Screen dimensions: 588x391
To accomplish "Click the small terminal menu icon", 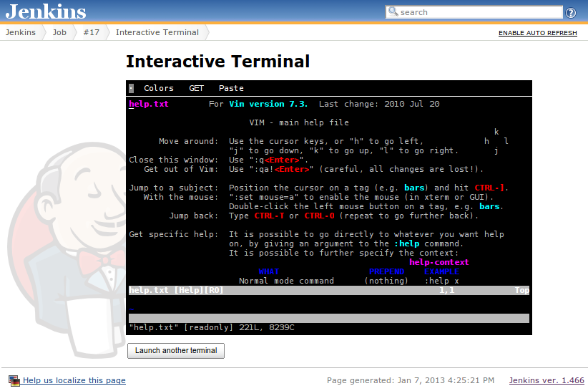I will (x=131, y=88).
